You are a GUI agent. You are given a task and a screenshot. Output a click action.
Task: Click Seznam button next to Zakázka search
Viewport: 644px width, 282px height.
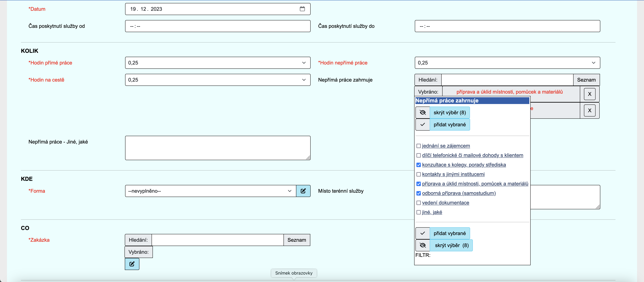coord(296,240)
